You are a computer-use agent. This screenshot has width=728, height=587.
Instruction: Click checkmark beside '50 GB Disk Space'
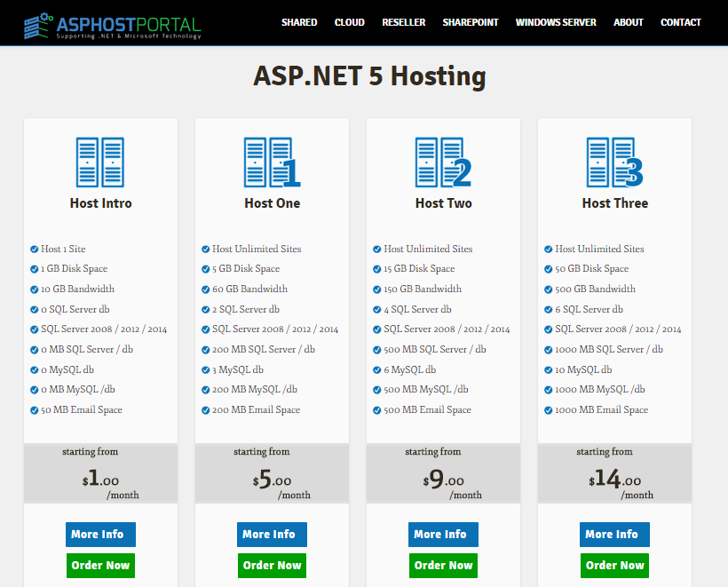[x=548, y=269]
